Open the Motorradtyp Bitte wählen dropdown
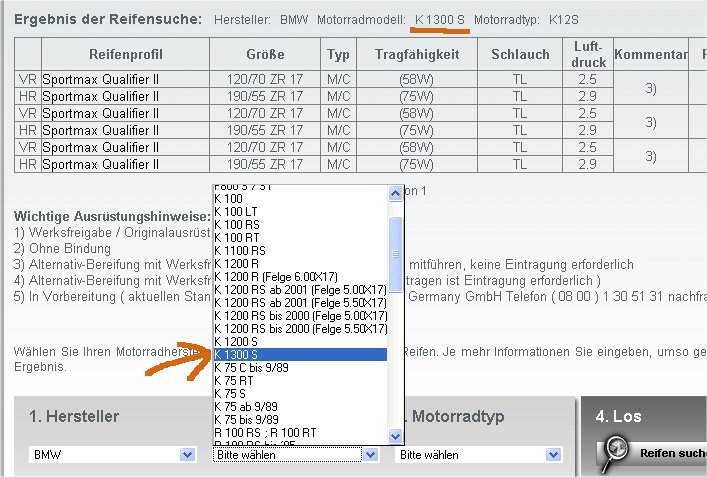 (479, 454)
